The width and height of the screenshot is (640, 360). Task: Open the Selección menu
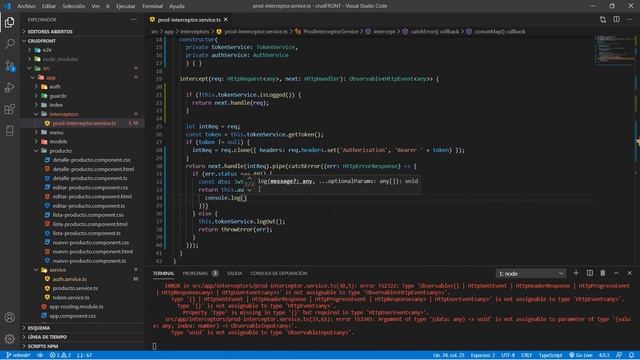[73, 6]
